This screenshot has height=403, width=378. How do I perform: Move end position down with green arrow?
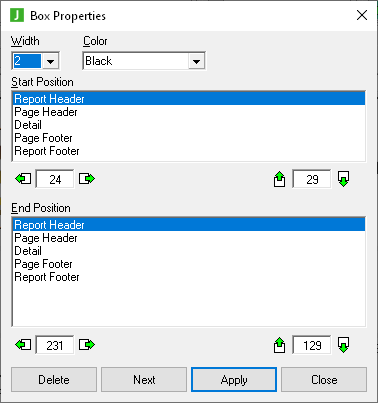click(344, 345)
